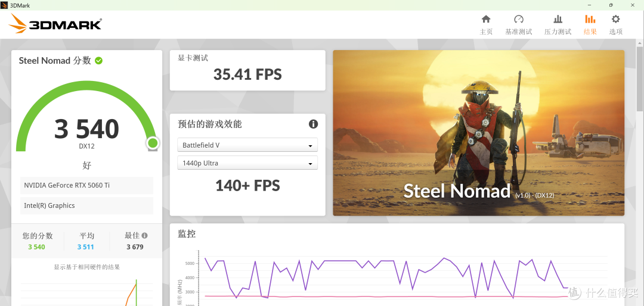Viewport: 644px width, 306px height.
Task: Click NVIDIA GeForce RTX 5060 Ti row
Action: coord(86,185)
